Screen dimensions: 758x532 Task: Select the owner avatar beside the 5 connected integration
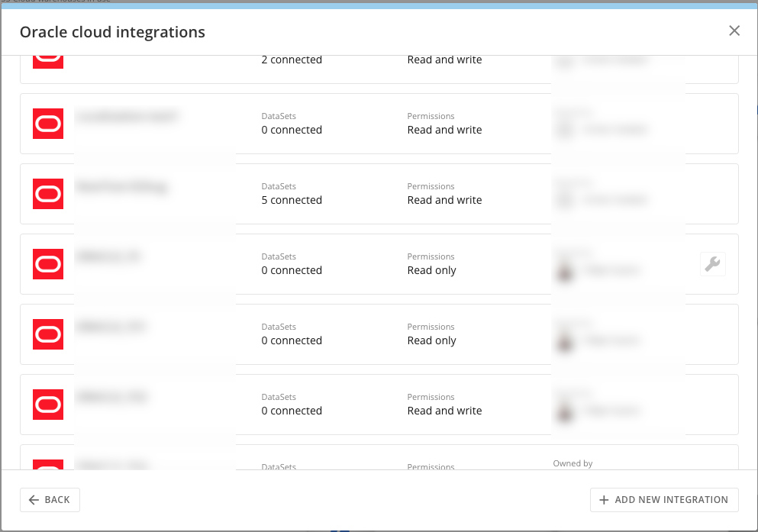566,199
